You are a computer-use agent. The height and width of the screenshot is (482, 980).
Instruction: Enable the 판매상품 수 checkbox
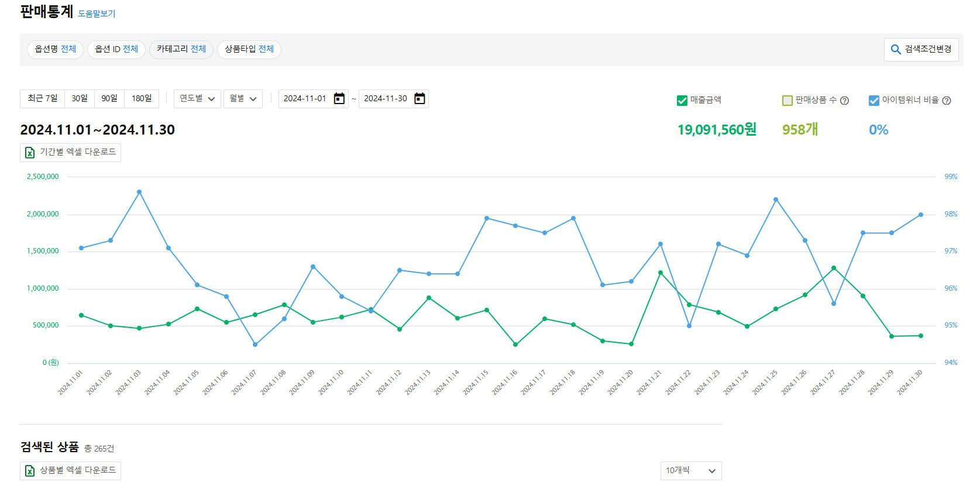787,101
